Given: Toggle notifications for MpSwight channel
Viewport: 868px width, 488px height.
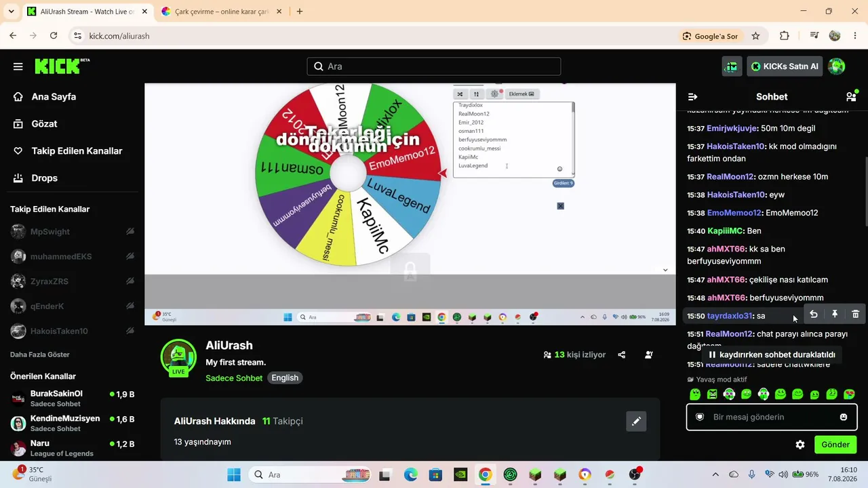Looking at the screenshot, I should 130,232.
